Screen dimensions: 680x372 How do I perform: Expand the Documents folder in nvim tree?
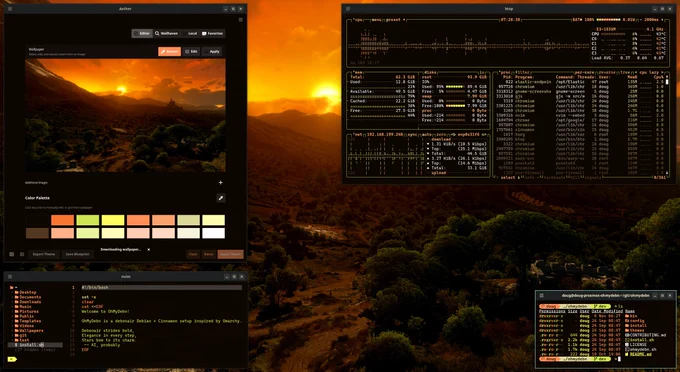click(x=28, y=297)
